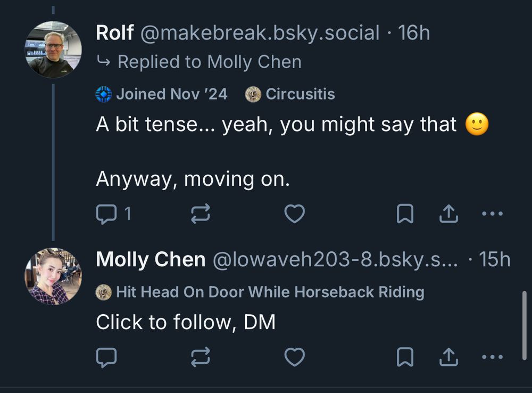Open reply icon on Molly Chen's post

pos(106,357)
